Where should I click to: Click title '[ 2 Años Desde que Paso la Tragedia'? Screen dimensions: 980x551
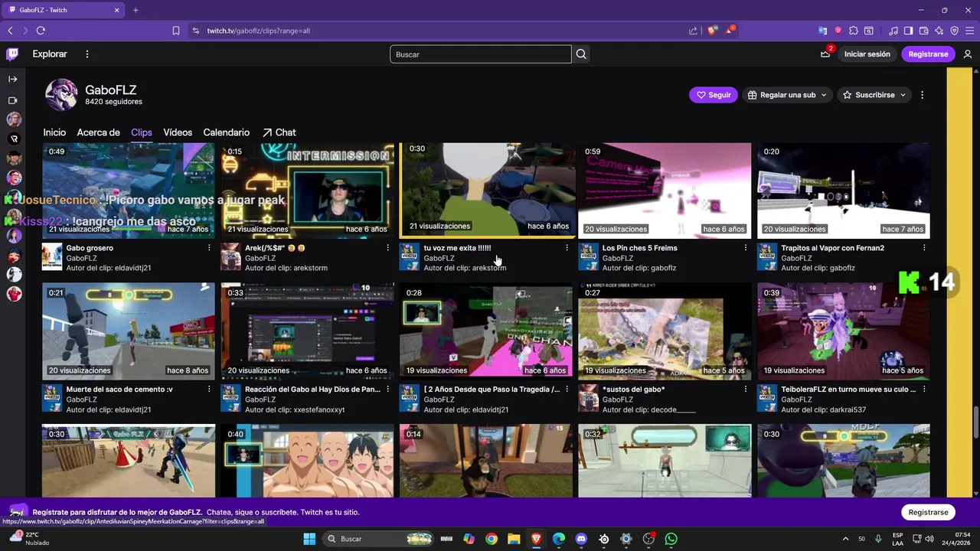tap(492, 390)
